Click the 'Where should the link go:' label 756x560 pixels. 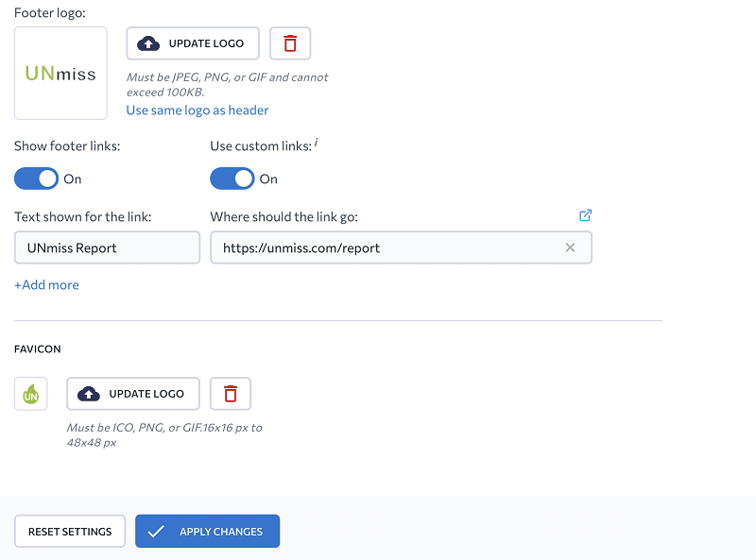tap(284, 217)
